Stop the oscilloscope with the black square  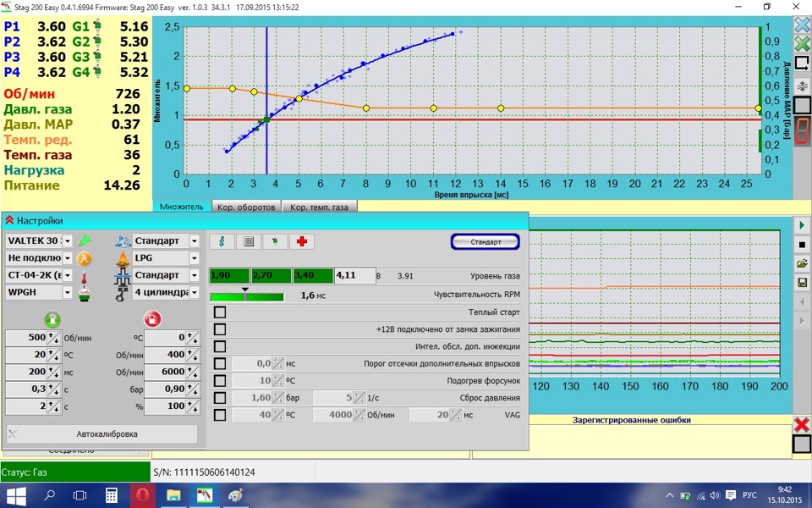click(x=802, y=245)
